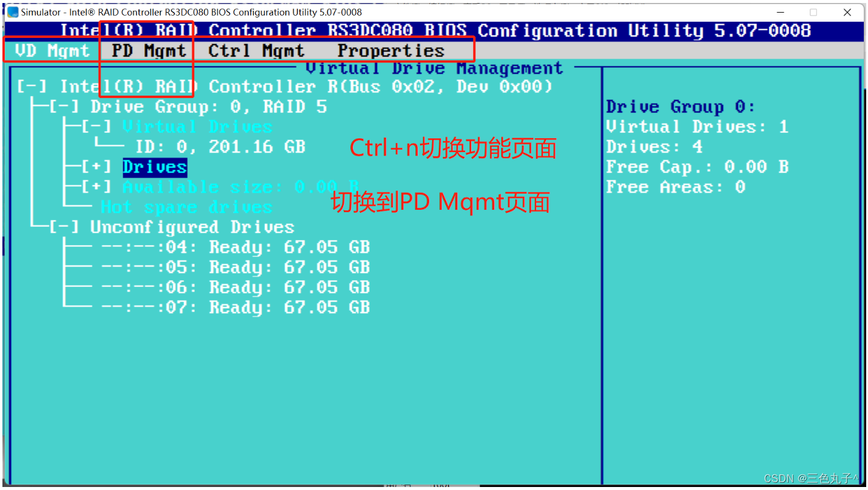Click the BIOS Configuration Utility header banner
This screenshot has width=868, height=490.
click(x=435, y=31)
